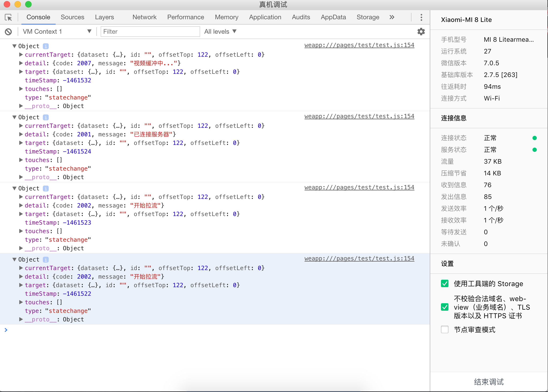Viewport: 548px width, 392px height.
Task: Open the Performance tab
Action: click(x=186, y=17)
